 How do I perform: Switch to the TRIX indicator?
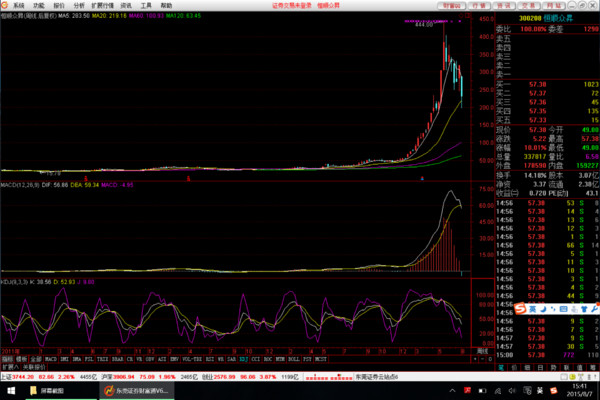[102, 359]
